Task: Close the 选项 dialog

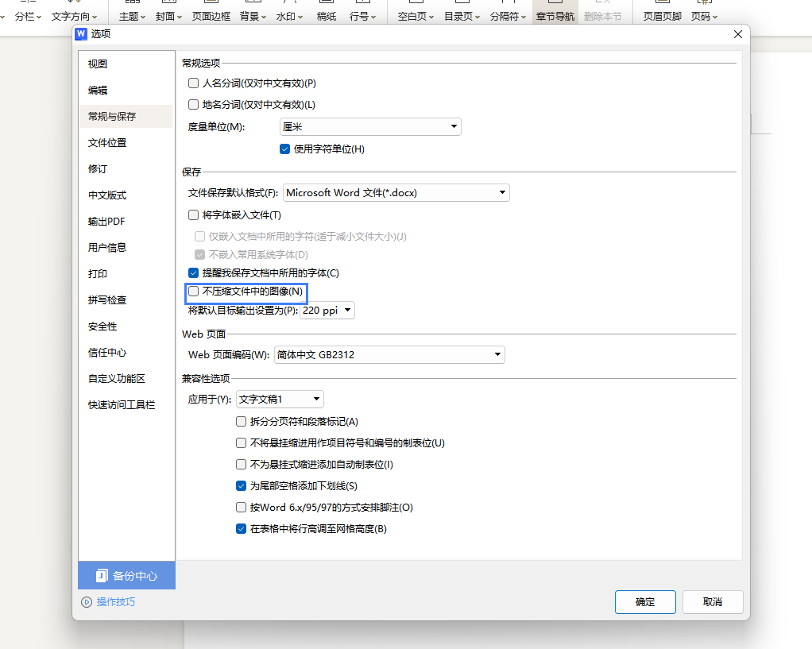Action: 737,34
